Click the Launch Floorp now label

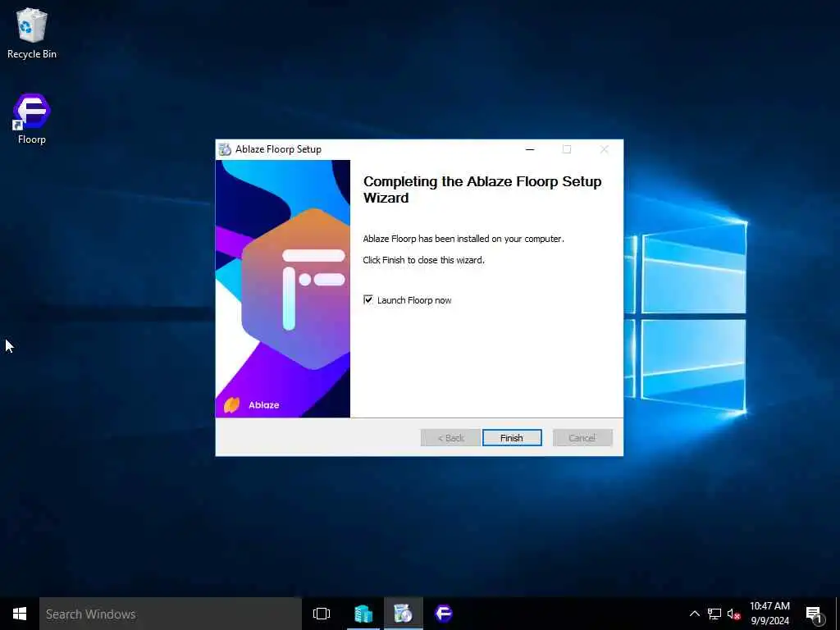(414, 300)
